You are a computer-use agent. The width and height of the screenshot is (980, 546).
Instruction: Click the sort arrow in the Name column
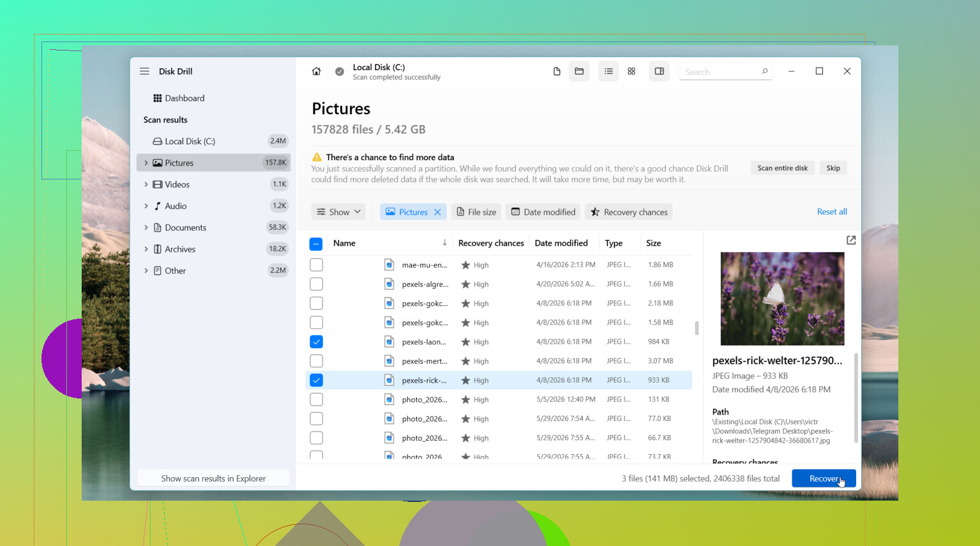445,243
